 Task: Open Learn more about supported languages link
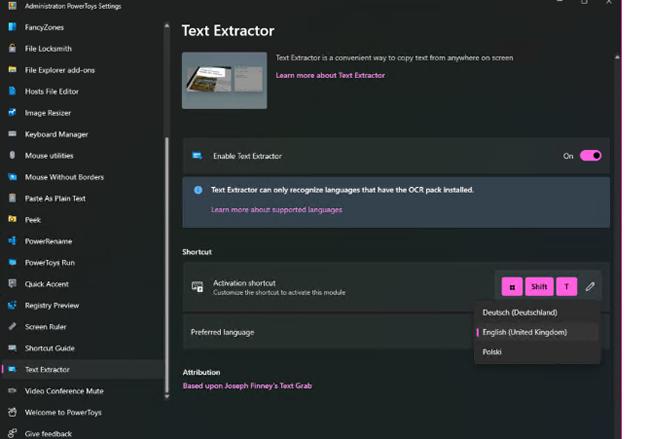click(x=276, y=210)
